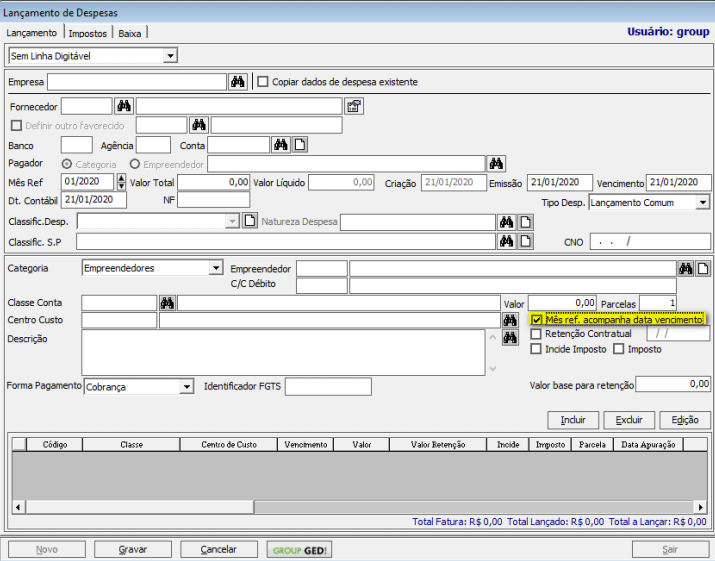Exit using Sair button
Viewport: 715px width, 561px height.
coord(670,550)
